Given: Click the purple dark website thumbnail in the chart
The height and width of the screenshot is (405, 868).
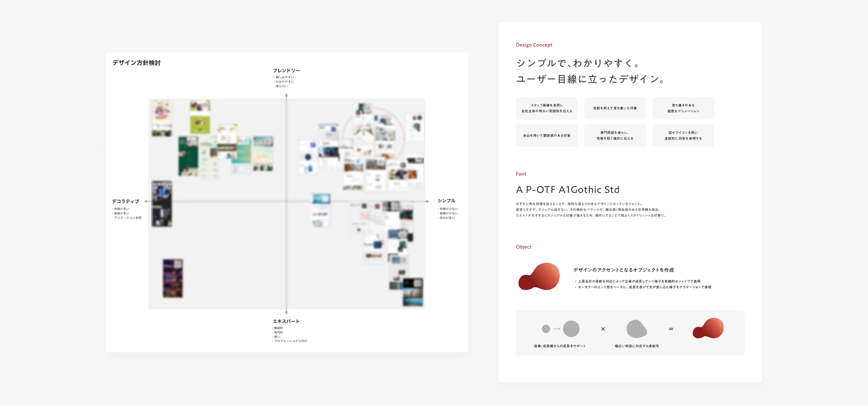Looking at the screenshot, I should (x=173, y=278).
